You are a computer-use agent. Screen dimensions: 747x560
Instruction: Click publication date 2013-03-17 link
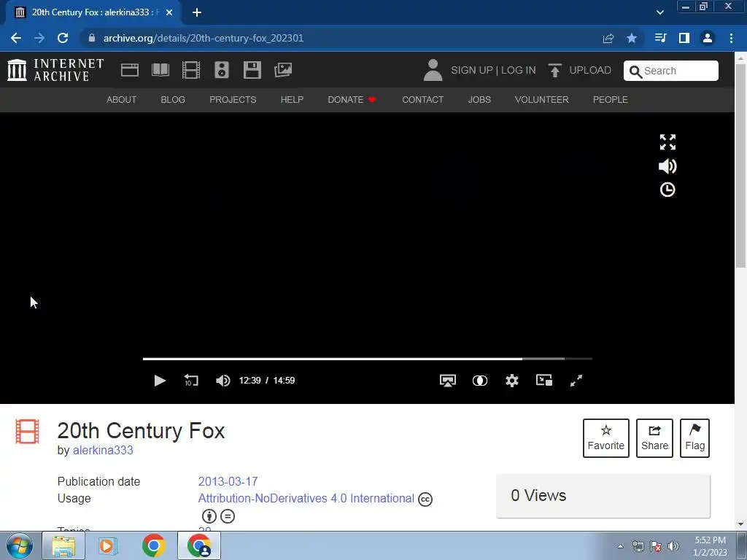coord(228,481)
